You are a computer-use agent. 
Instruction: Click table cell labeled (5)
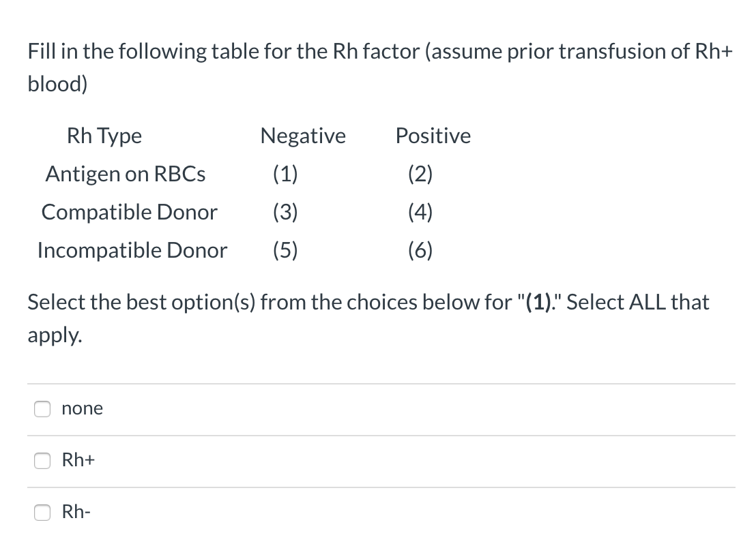coord(286,250)
